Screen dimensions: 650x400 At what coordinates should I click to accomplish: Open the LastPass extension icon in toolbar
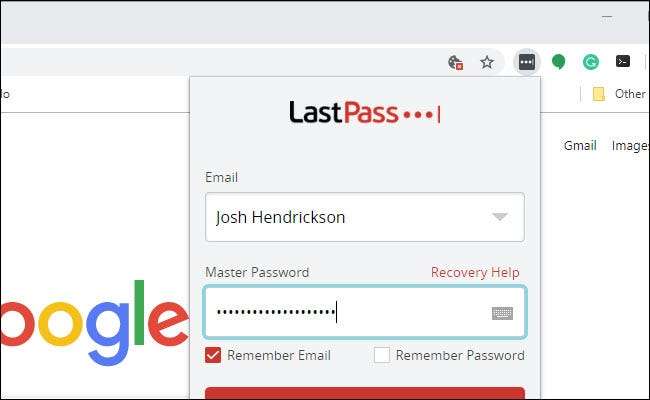pyautogui.click(x=526, y=62)
